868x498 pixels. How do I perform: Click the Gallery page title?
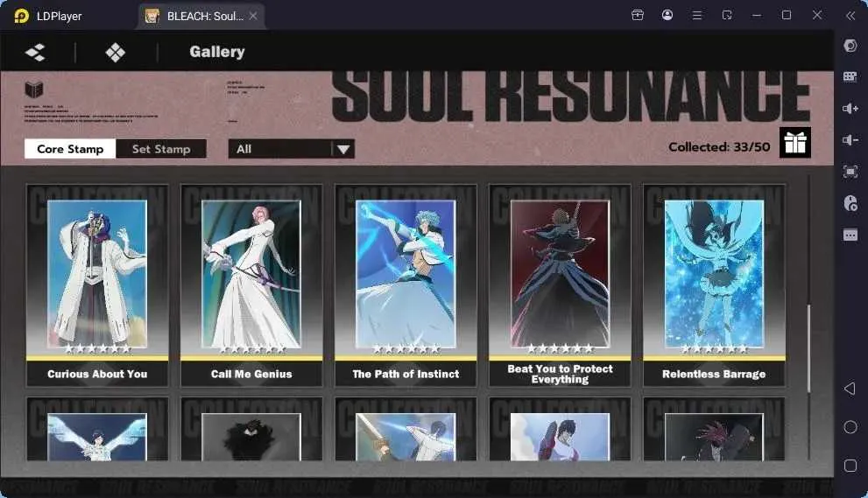point(217,52)
